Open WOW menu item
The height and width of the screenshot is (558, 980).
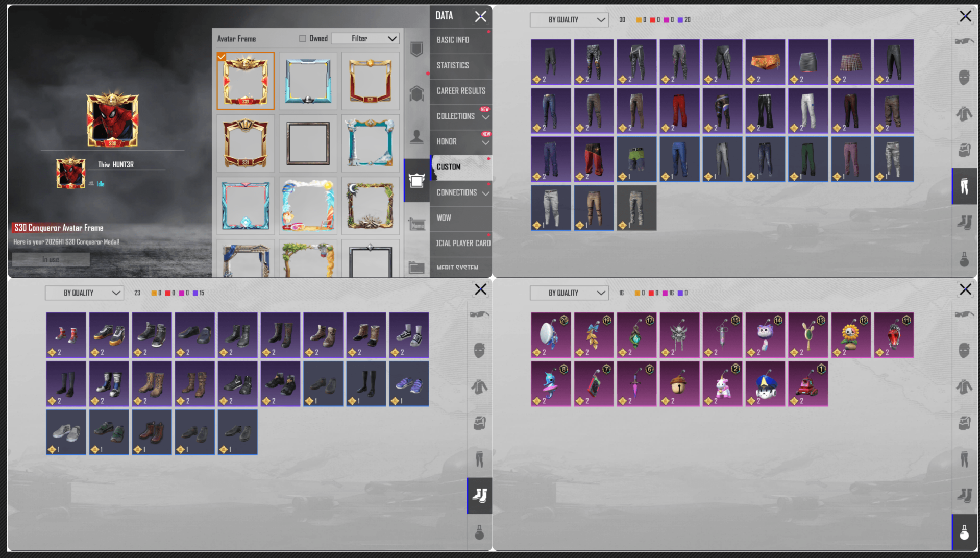click(x=461, y=218)
